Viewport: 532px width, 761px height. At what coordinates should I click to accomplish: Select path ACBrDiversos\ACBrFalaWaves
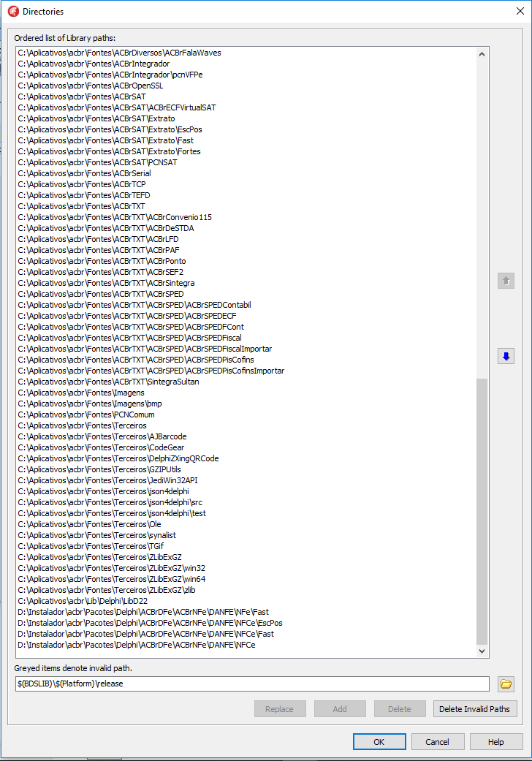click(x=119, y=53)
